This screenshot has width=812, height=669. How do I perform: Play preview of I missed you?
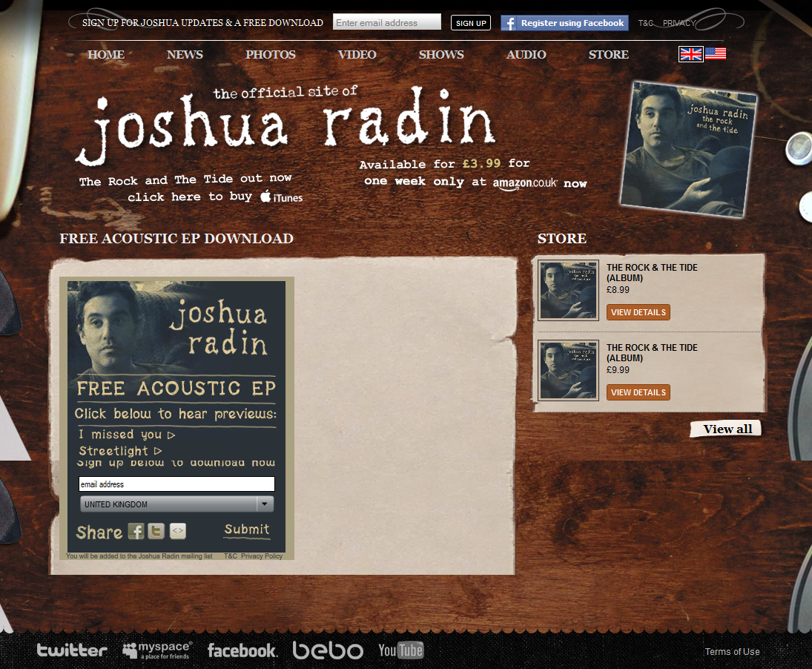(x=127, y=435)
